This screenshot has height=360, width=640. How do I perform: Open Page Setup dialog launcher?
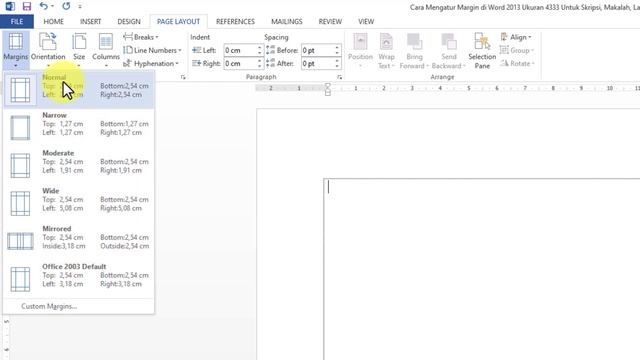pos(183,77)
